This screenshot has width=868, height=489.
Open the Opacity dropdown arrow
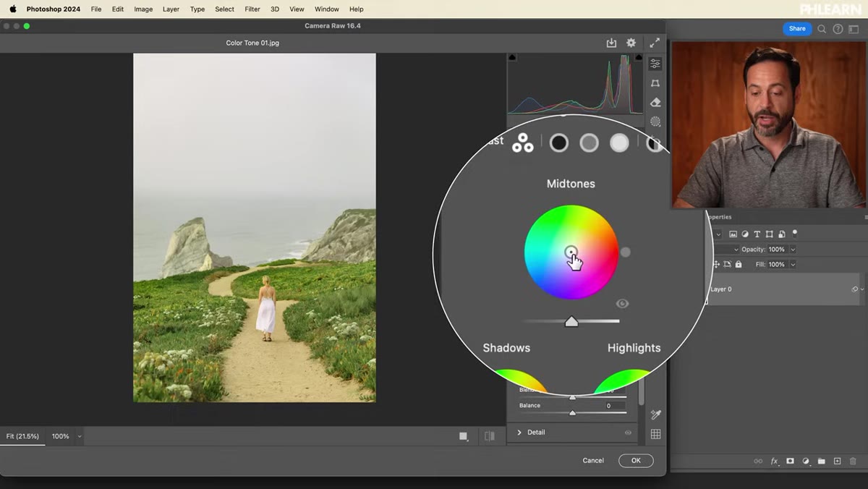pos(793,250)
